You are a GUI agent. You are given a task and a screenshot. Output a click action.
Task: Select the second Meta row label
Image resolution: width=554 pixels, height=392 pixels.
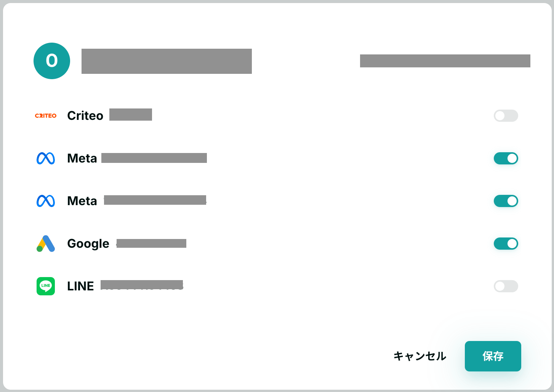(x=82, y=201)
